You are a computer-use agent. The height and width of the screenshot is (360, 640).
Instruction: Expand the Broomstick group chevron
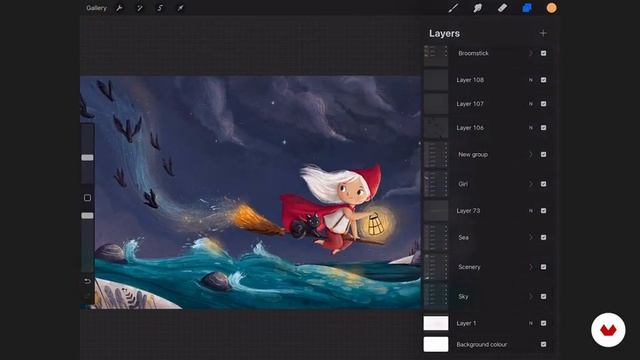click(x=531, y=53)
